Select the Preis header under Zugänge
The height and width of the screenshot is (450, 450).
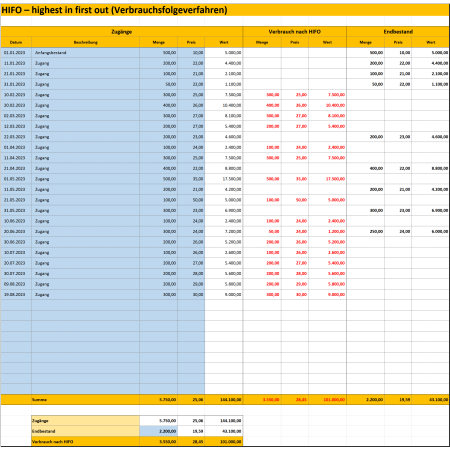(191, 42)
